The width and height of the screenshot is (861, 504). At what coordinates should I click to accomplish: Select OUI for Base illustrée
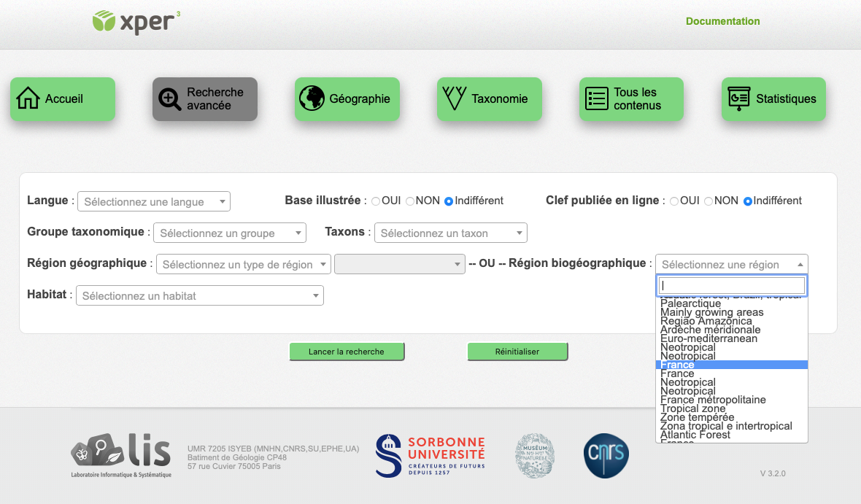[376, 201]
